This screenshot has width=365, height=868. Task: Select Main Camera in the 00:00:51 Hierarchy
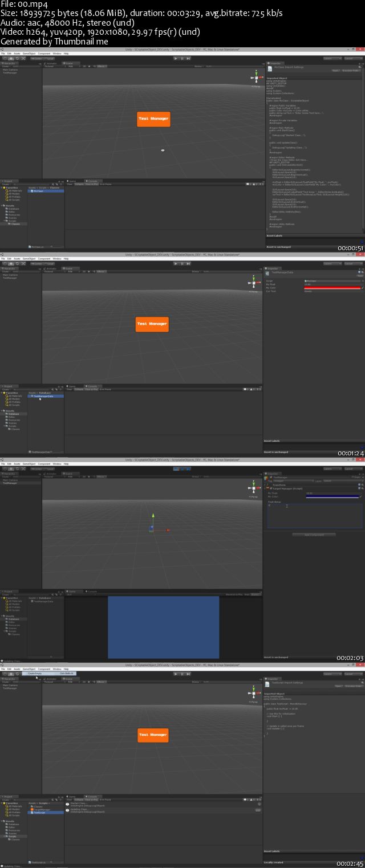click(11, 70)
